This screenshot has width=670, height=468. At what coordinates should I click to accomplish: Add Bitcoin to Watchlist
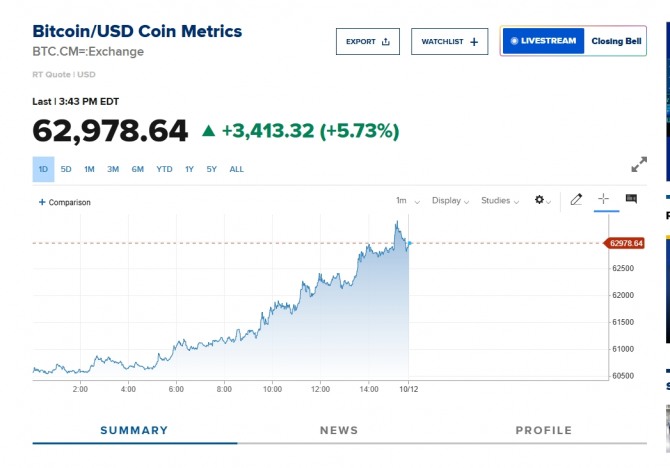pos(449,42)
